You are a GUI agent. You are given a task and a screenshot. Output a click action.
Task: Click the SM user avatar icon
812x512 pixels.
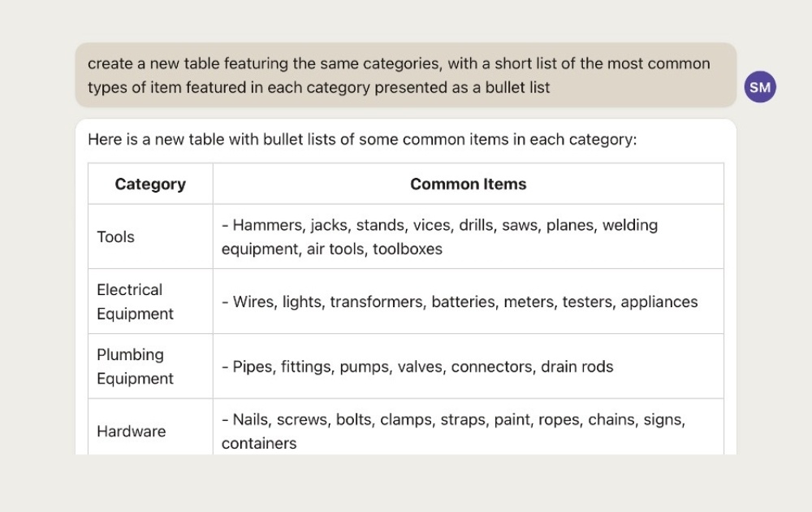760,87
